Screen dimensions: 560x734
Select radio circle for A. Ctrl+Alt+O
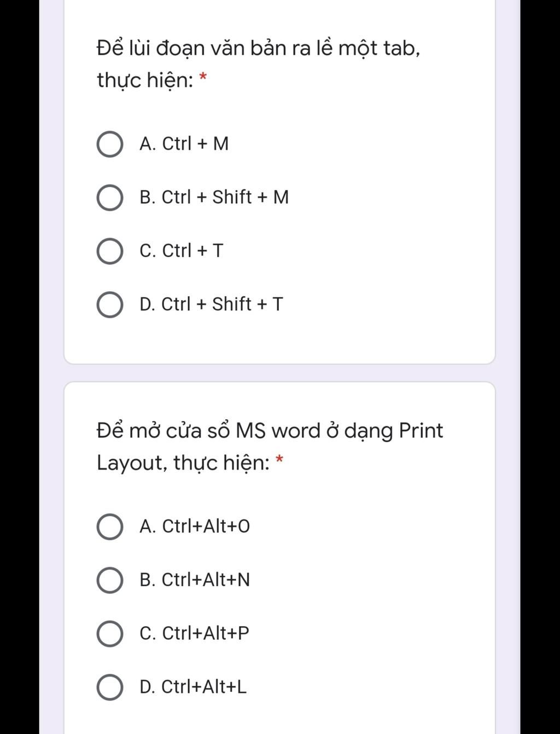click(109, 527)
